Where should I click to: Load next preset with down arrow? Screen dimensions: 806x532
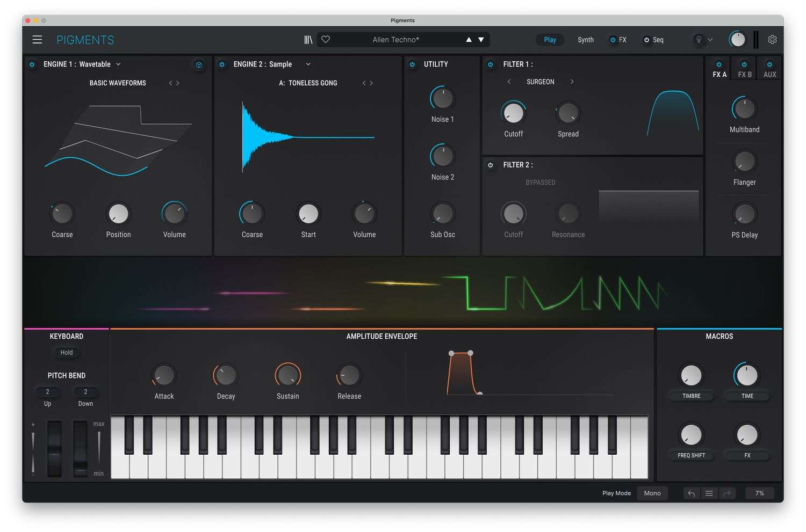(481, 40)
